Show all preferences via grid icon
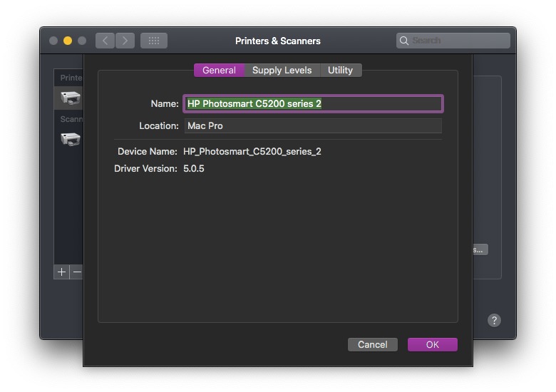This screenshot has height=392, width=556. coord(153,41)
